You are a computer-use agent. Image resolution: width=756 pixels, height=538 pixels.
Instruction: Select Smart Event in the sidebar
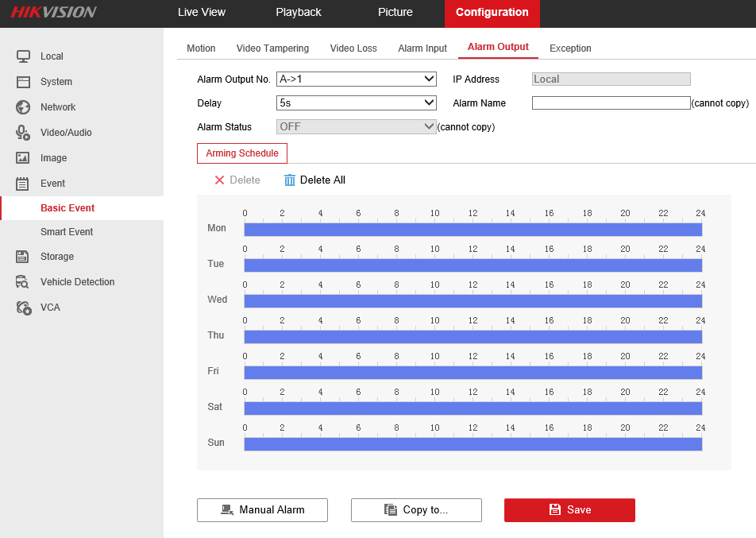tap(67, 232)
